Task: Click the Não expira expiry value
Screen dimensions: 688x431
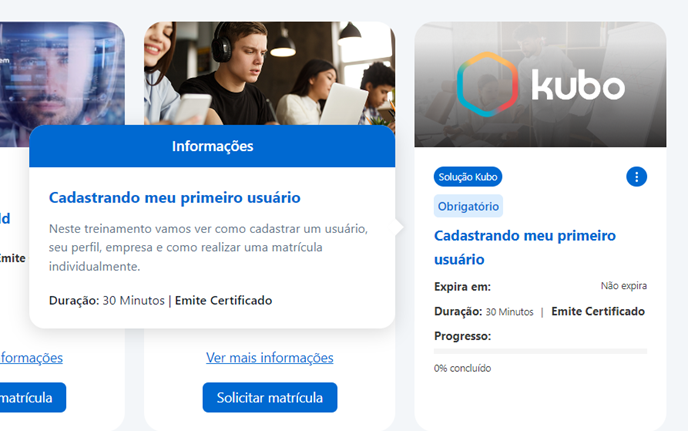Action: coord(624,286)
